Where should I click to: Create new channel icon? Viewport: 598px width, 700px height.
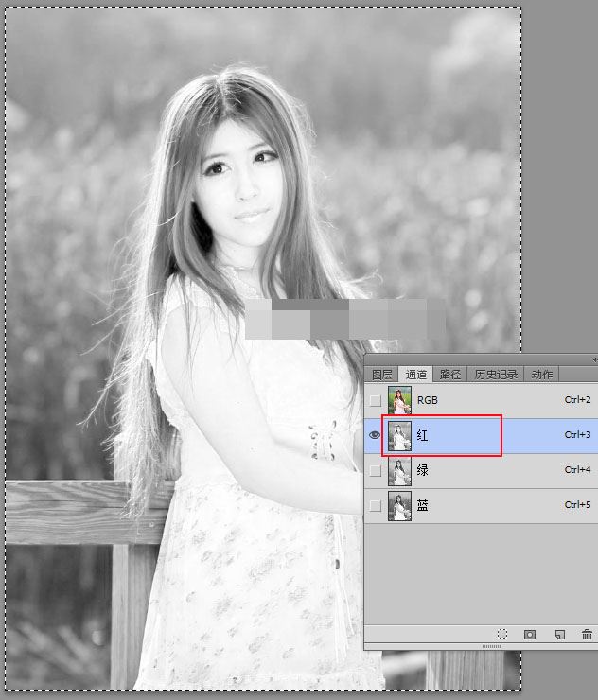click(x=559, y=635)
